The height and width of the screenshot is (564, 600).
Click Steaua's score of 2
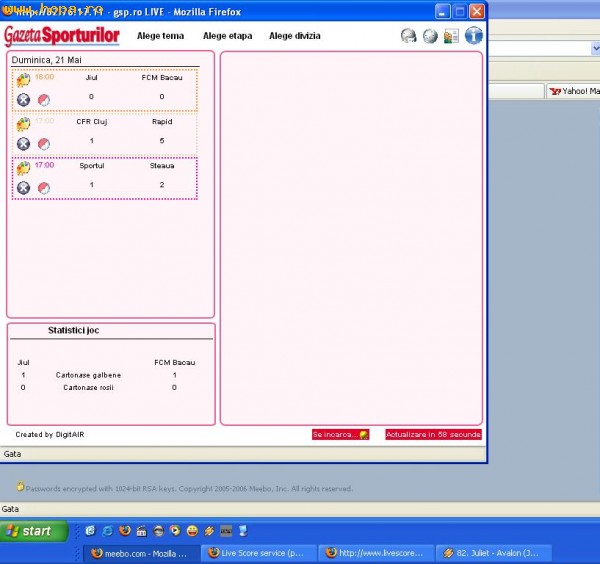click(x=162, y=185)
